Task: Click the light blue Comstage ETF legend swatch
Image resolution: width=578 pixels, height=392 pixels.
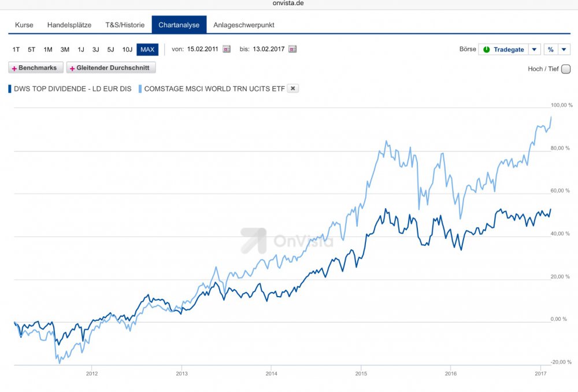Action: pos(140,88)
